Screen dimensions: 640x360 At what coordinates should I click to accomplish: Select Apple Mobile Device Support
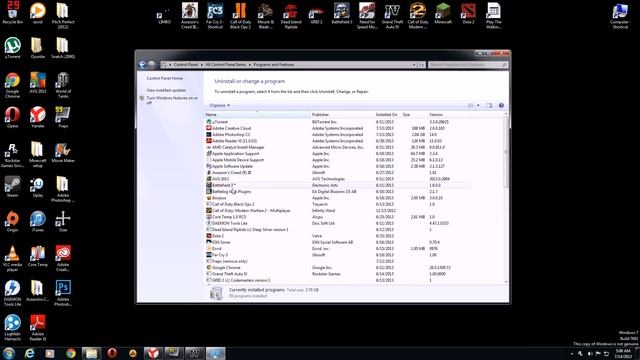tap(337, 160)
